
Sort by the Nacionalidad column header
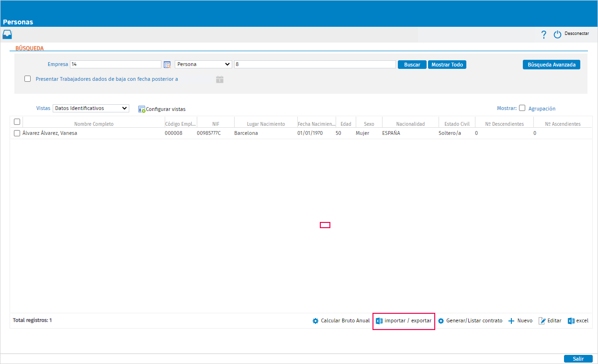coord(410,124)
